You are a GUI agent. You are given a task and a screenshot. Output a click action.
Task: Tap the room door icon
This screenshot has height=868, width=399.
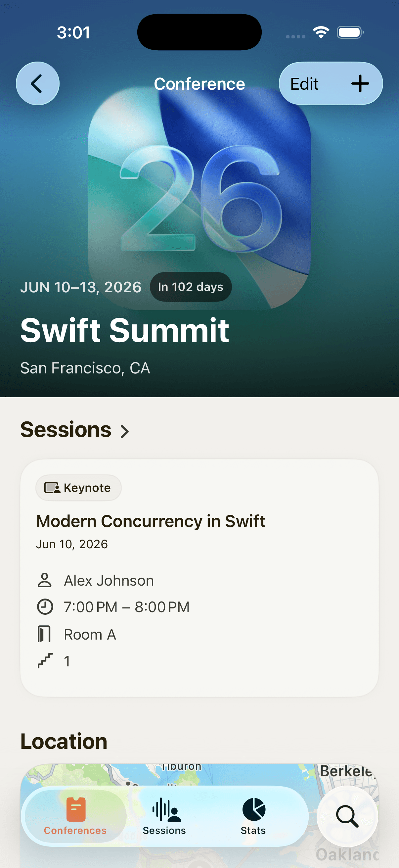[x=44, y=634]
